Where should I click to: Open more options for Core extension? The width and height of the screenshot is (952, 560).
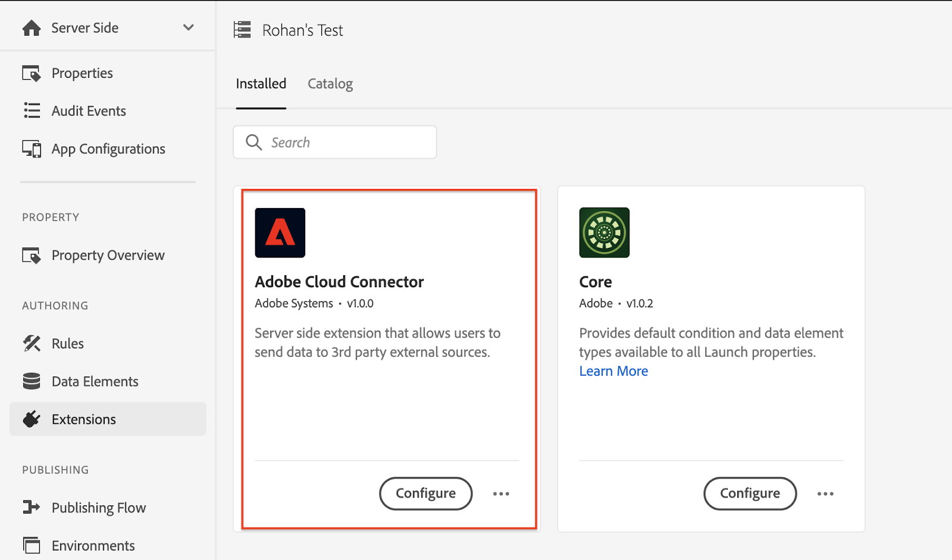click(825, 493)
